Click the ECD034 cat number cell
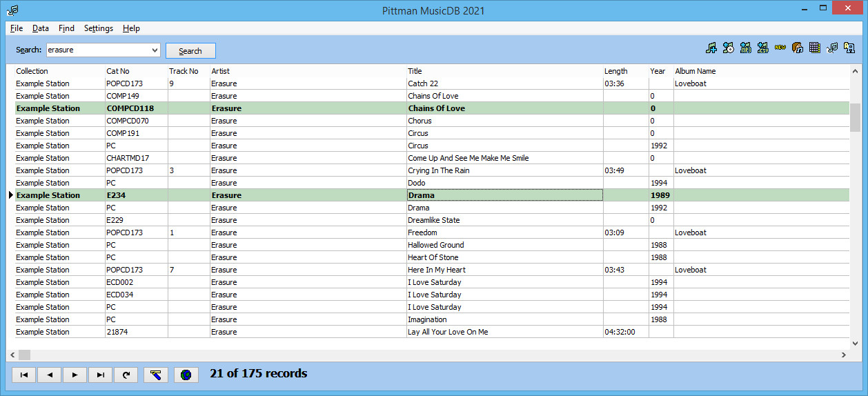 (136, 295)
